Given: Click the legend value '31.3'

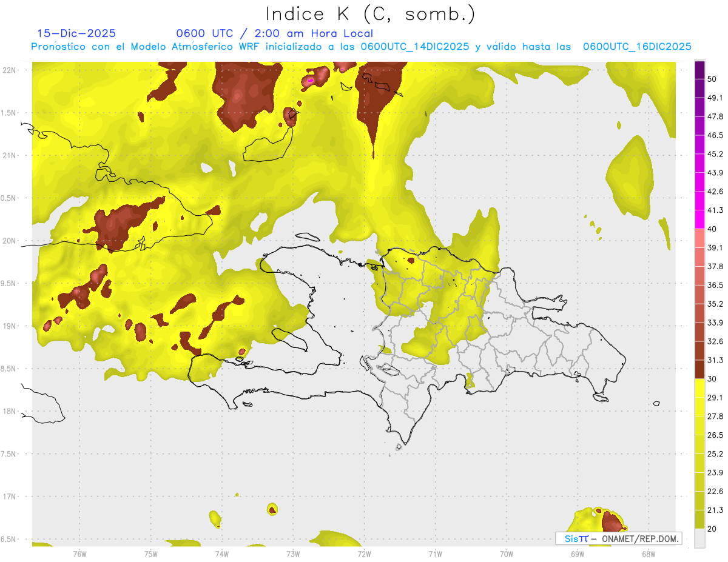Looking at the screenshot, I should coord(715,360).
